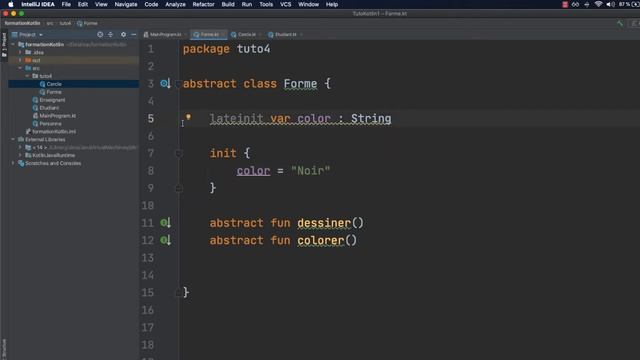Screen dimensions: 640x360
Task: Click the "Noir" string literal in the editor
Action: [x=310, y=170]
